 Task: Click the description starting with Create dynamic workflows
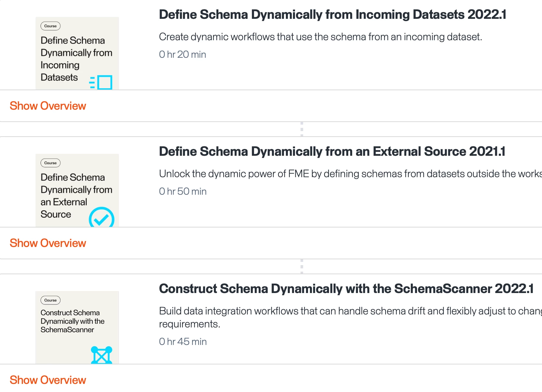[x=320, y=37]
